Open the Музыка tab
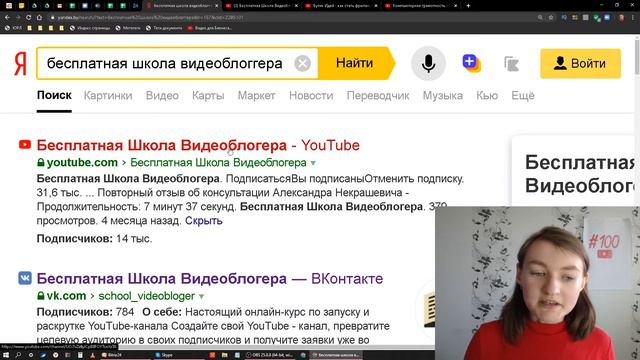Screen dimensions: 640x360 pos(443,96)
